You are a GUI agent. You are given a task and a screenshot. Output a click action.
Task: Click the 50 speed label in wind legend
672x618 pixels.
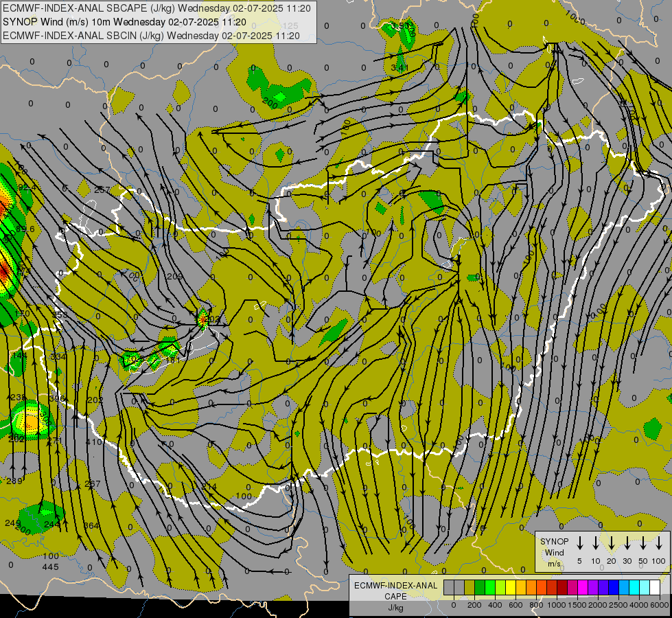coord(643,561)
